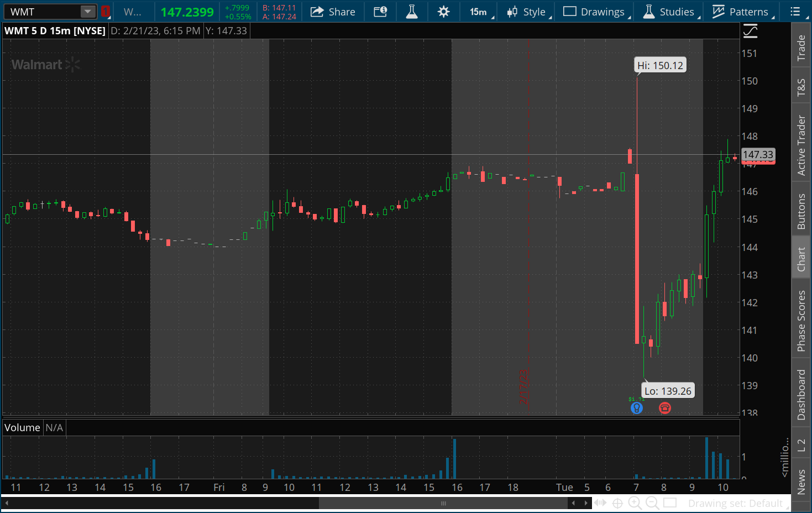
Task: Click the millions volume axis label
Action: coord(784,457)
